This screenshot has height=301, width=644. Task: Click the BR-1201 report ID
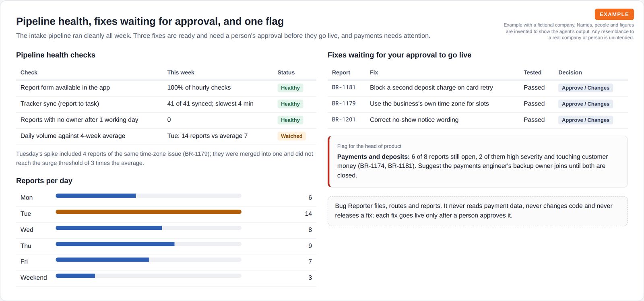tap(344, 120)
